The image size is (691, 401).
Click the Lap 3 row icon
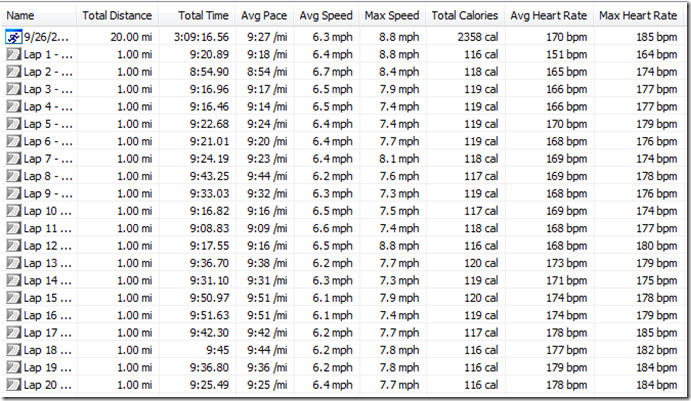tap(13, 90)
